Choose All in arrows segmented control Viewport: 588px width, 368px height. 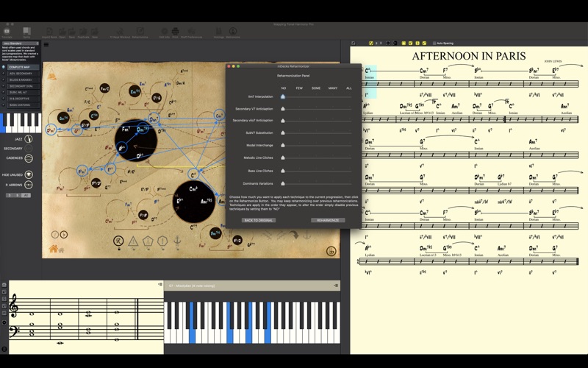point(26,195)
